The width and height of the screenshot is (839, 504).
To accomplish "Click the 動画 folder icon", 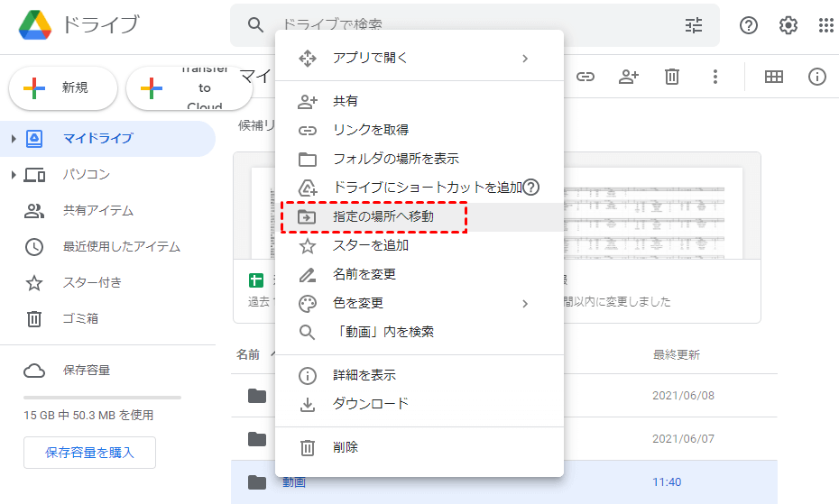I will pos(257,482).
